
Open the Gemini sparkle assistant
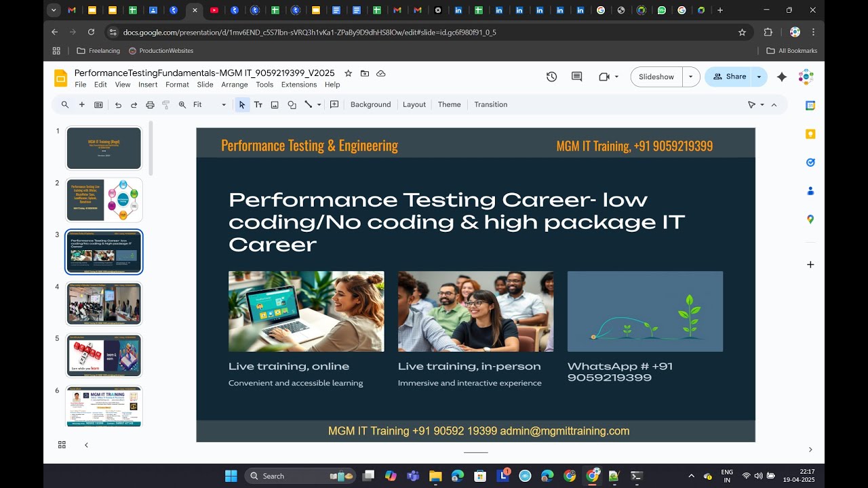(x=781, y=77)
